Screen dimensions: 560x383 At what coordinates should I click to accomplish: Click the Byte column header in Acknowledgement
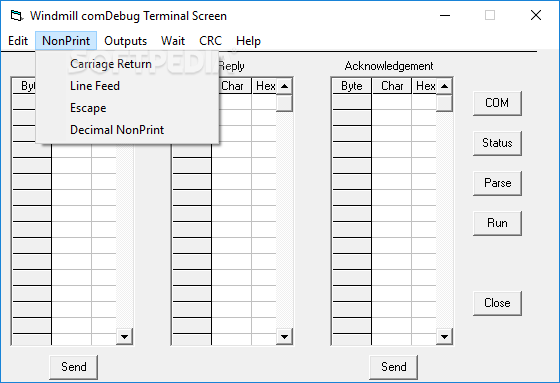pyautogui.click(x=352, y=86)
